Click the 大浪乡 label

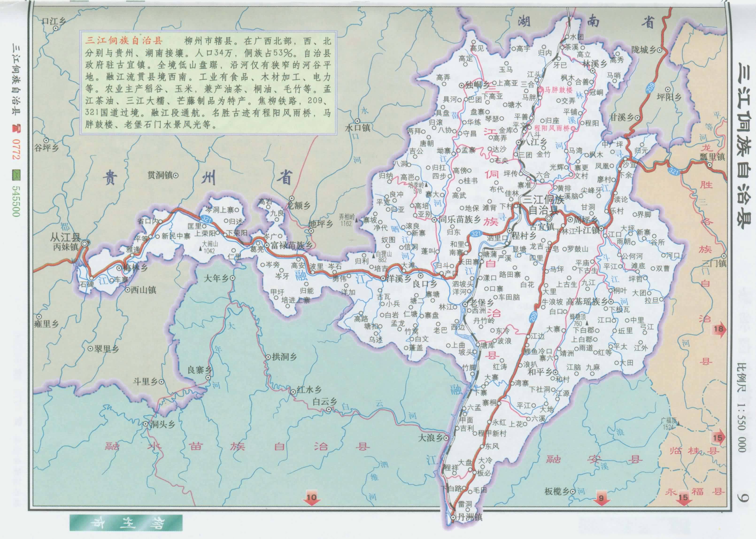tap(430, 438)
